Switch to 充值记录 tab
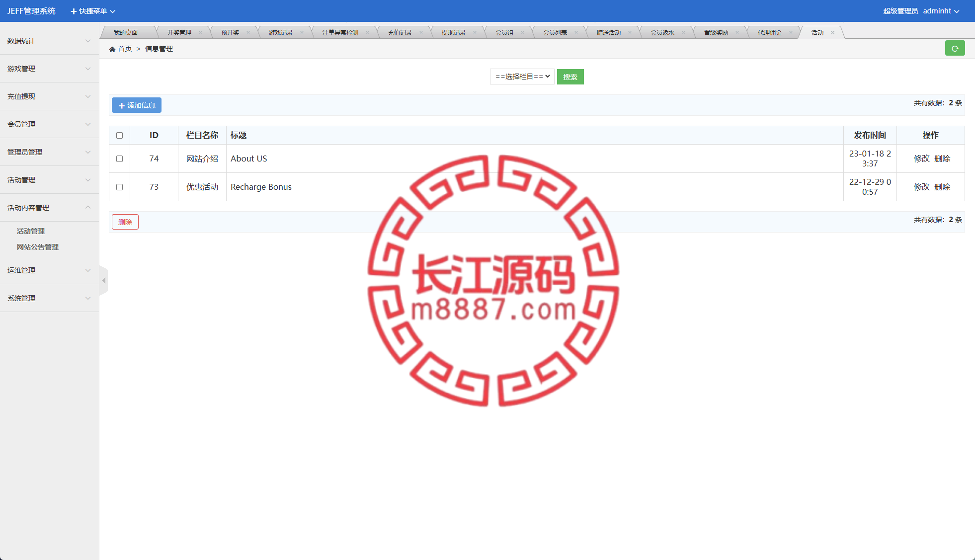The height and width of the screenshot is (560, 975). coord(400,33)
